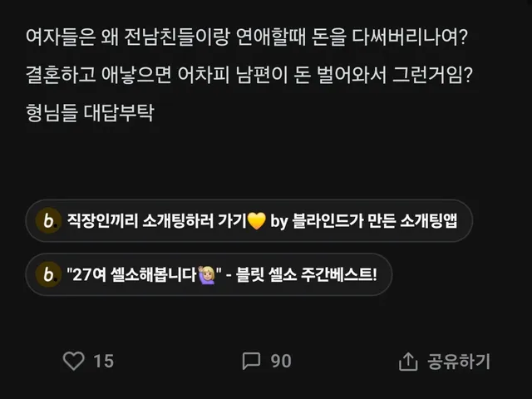The width and height of the screenshot is (532, 399).
Task: Select the post line starting with 결혼하고
Action: tap(249, 75)
